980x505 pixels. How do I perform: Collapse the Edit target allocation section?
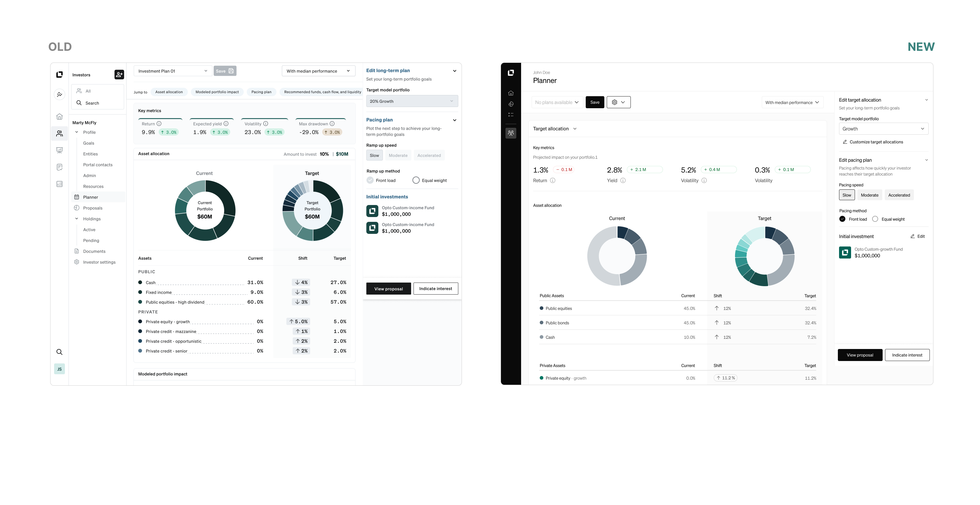927,100
